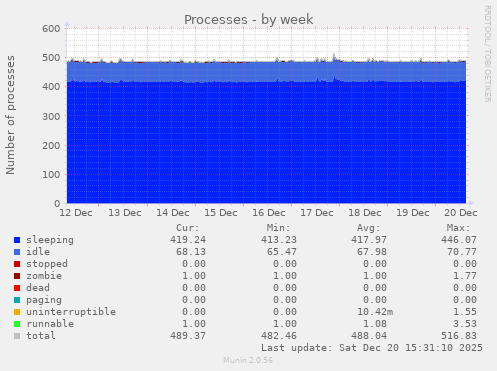The height and width of the screenshot is (371, 497).
Task: Click the '13 Dec' x-axis label
Action: tap(125, 213)
